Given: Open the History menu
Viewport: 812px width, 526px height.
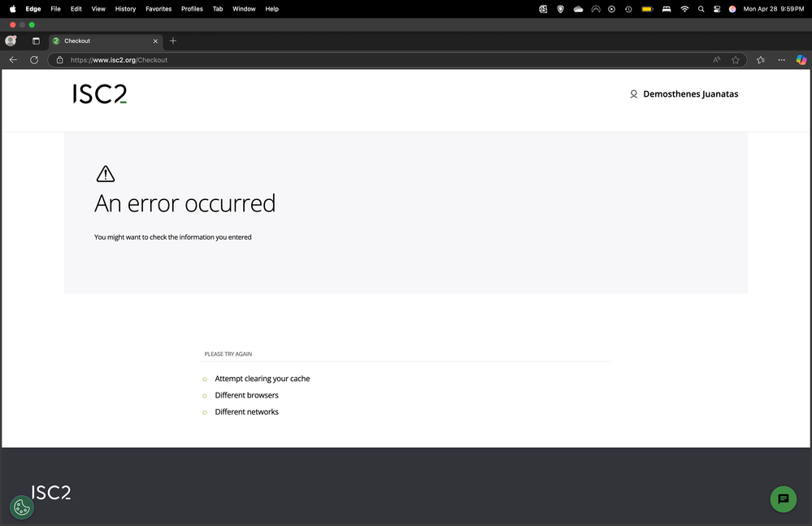Looking at the screenshot, I should click(125, 9).
